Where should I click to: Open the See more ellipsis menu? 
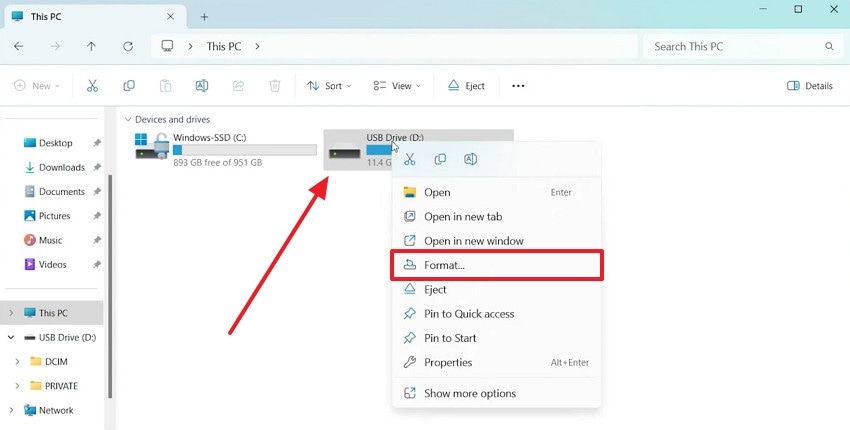click(x=518, y=86)
